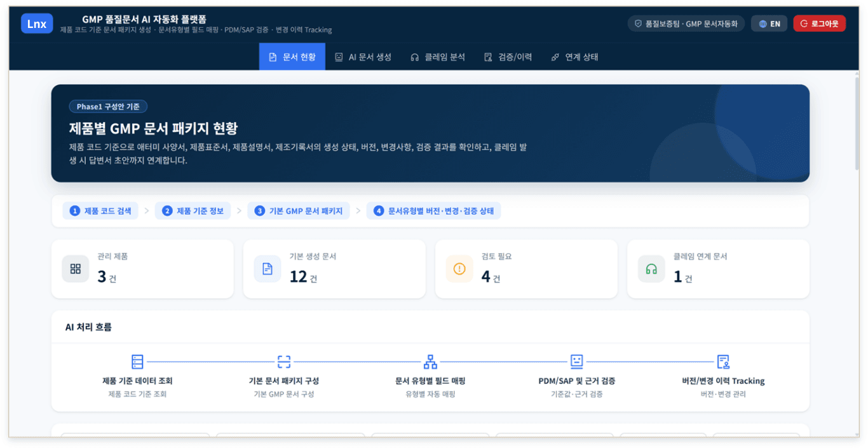Click database icon above 제품 기준 데이터 조회
The width and height of the screenshot is (868, 448).
(x=137, y=362)
